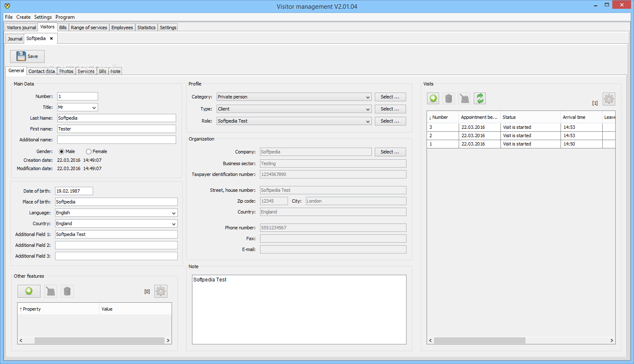Click the app icon in title bar

tap(7, 6)
